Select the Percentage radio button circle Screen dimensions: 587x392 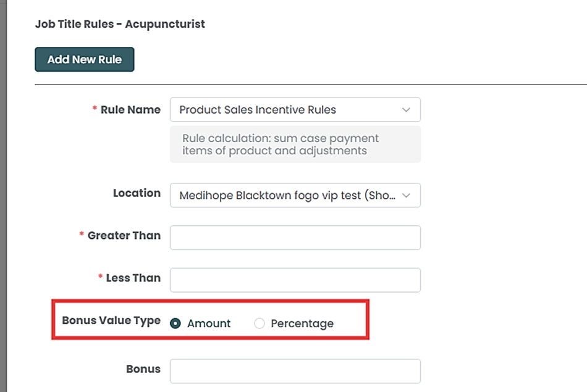(260, 323)
